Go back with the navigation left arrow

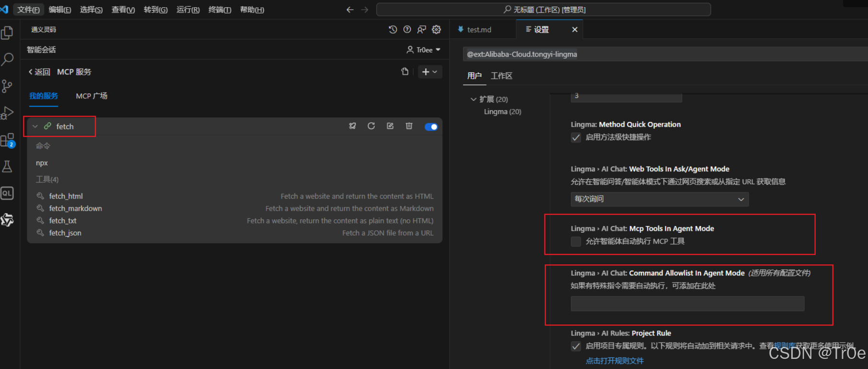350,10
